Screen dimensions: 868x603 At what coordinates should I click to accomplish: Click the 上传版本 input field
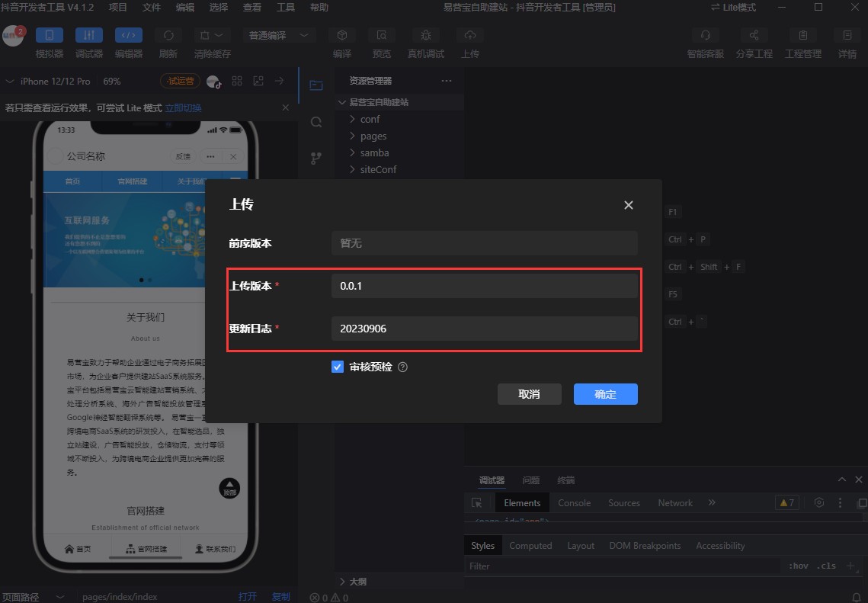click(485, 286)
